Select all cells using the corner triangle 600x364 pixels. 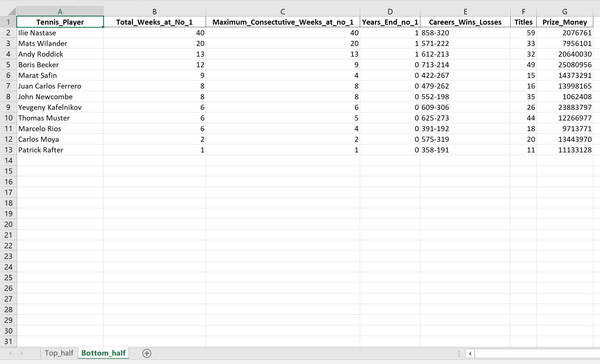click(12, 11)
